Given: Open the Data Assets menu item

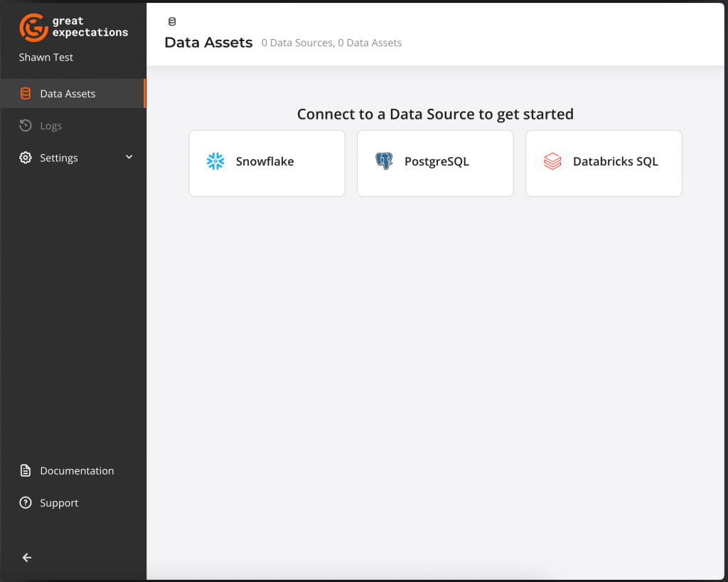Looking at the screenshot, I should tap(68, 94).
